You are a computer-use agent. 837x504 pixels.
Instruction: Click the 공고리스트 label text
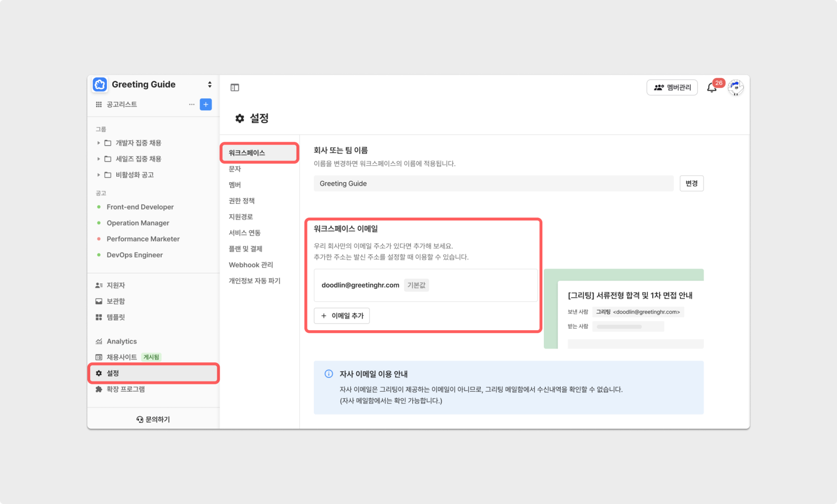point(122,104)
